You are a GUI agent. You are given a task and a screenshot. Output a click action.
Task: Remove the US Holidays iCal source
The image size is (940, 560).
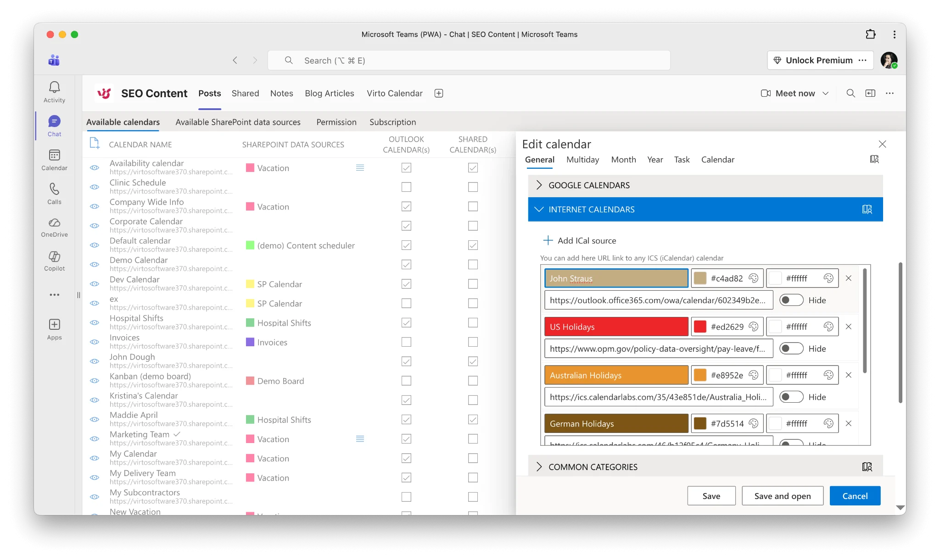click(848, 327)
